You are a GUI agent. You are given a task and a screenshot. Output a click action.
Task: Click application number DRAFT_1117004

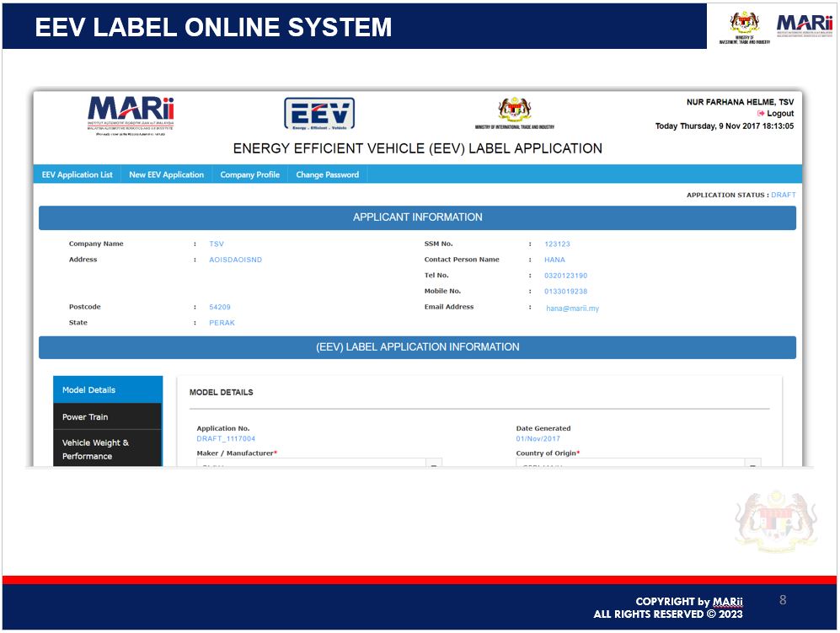226,439
